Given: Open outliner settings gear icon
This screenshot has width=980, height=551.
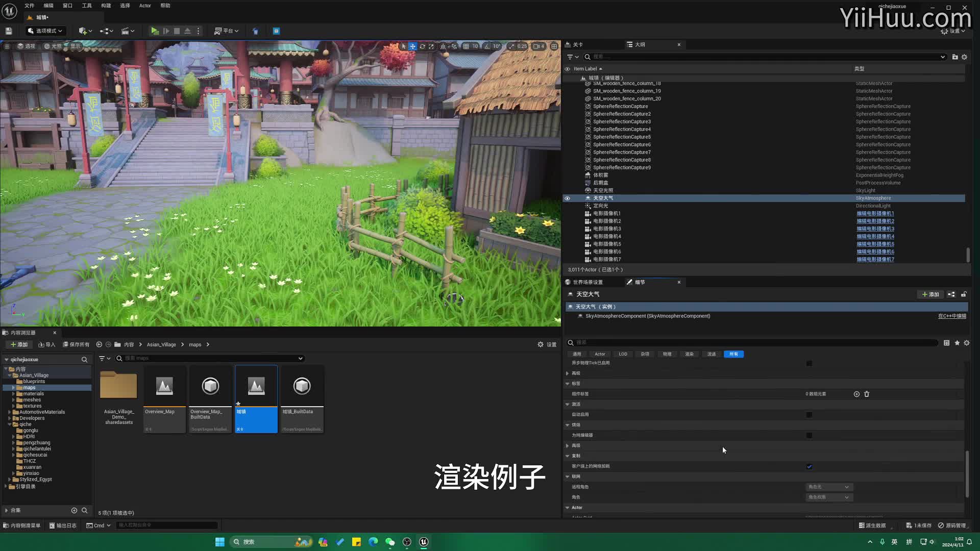Looking at the screenshot, I should point(964,57).
